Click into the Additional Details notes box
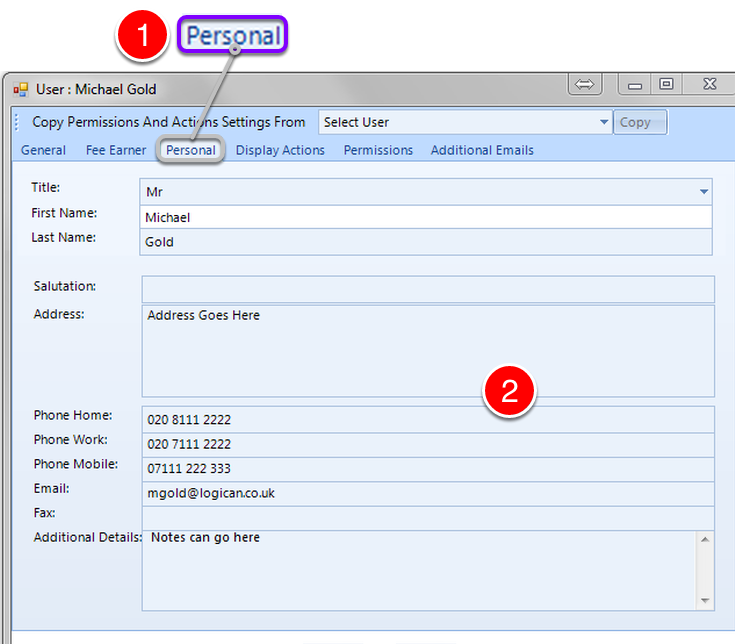Image resolution: width=735 pixels, height=644 pixels. pos(420,570)
